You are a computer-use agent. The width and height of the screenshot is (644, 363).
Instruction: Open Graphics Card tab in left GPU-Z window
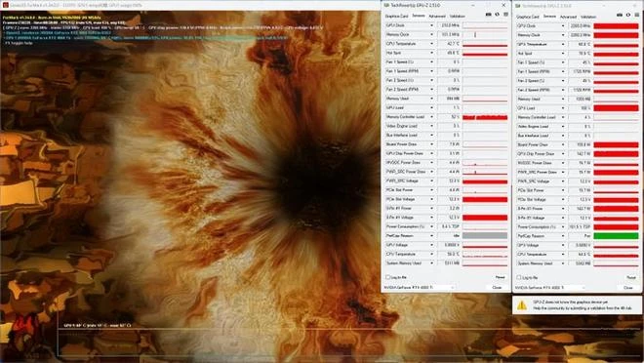coord(396,16)
